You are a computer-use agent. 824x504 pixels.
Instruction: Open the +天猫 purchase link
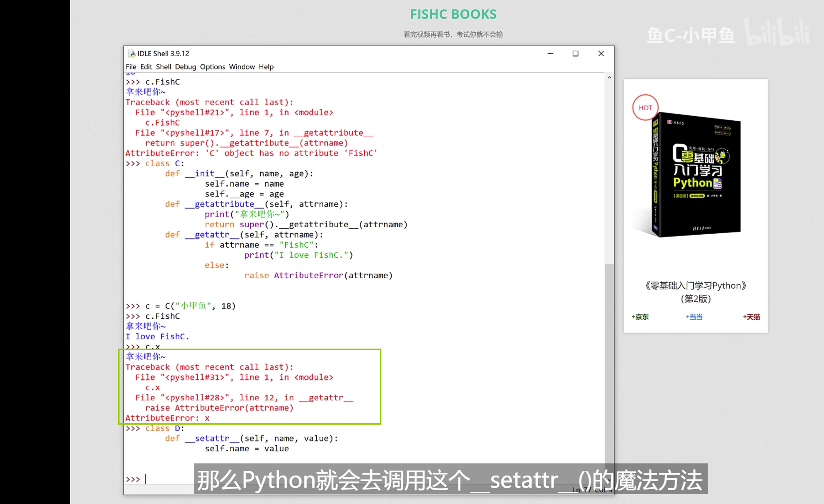tap(752, 317)
